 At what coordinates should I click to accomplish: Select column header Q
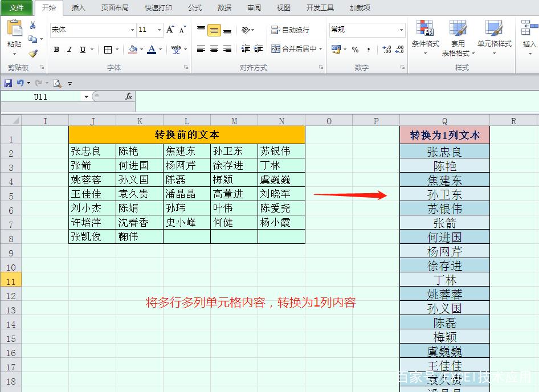tap(444, 121)
